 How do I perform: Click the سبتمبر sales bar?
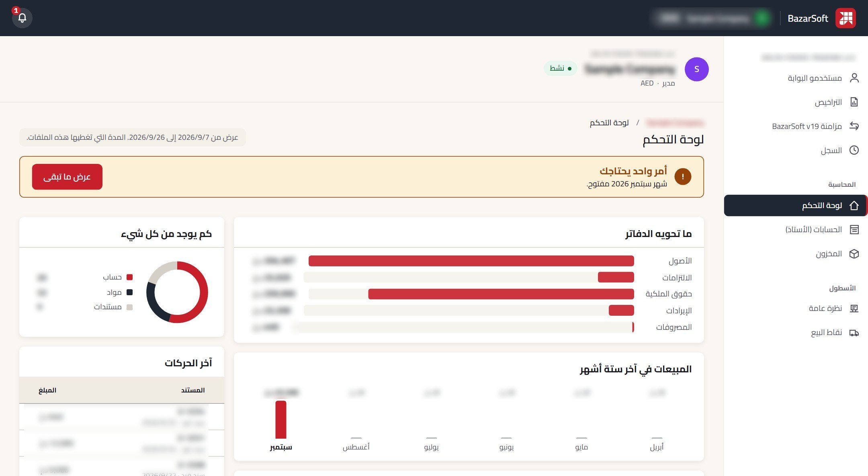pos(281,420)
